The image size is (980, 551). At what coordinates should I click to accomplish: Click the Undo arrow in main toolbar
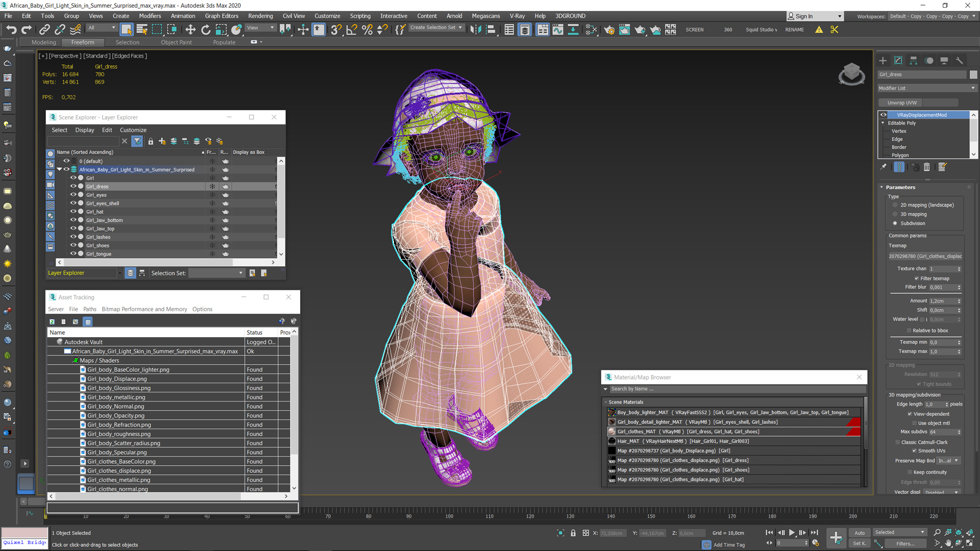click(x=11, y=30)
